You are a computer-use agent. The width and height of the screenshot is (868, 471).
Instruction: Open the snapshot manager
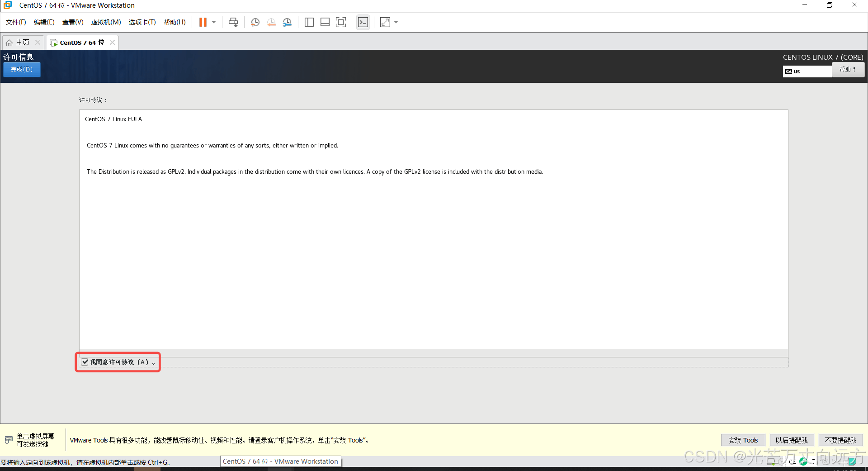(287, 22)
